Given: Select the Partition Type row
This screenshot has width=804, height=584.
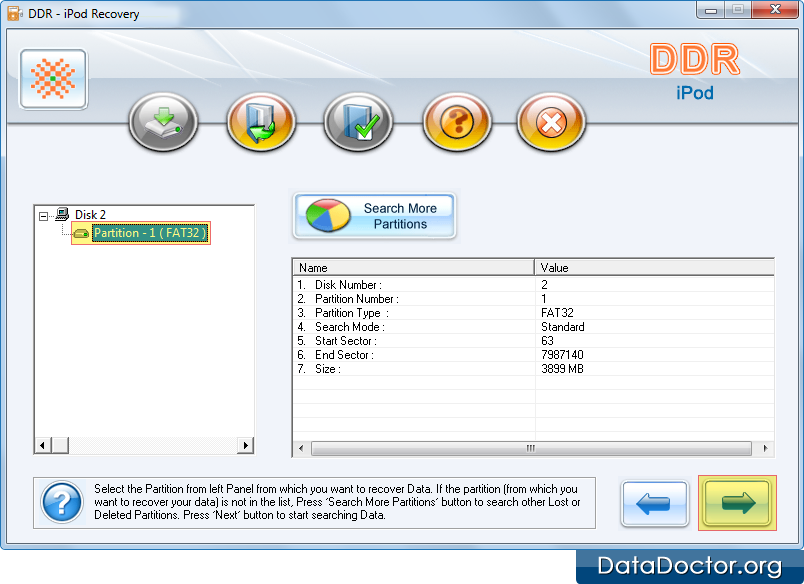Looking at the screenshot, I should point(533,313).
